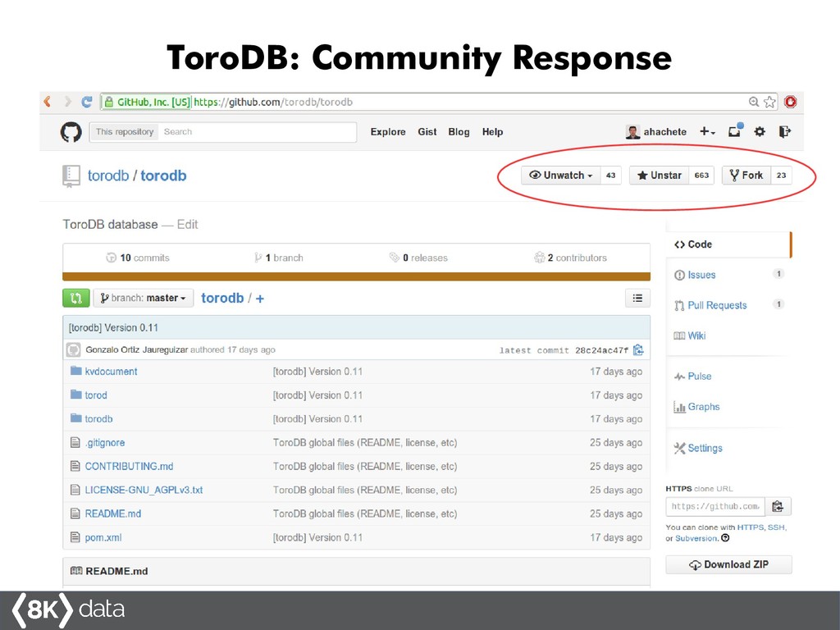Click the kvdocument folder icon

click(76, 371)
